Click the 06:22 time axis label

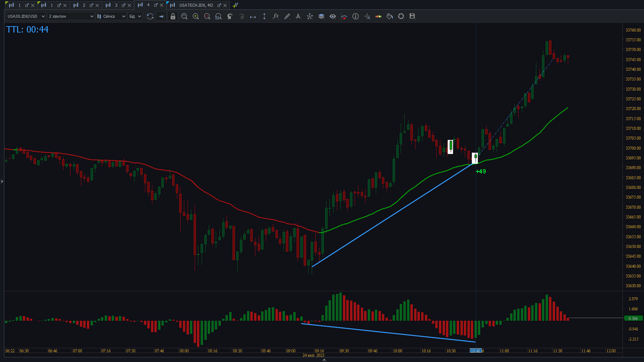(x=10, y=351)
